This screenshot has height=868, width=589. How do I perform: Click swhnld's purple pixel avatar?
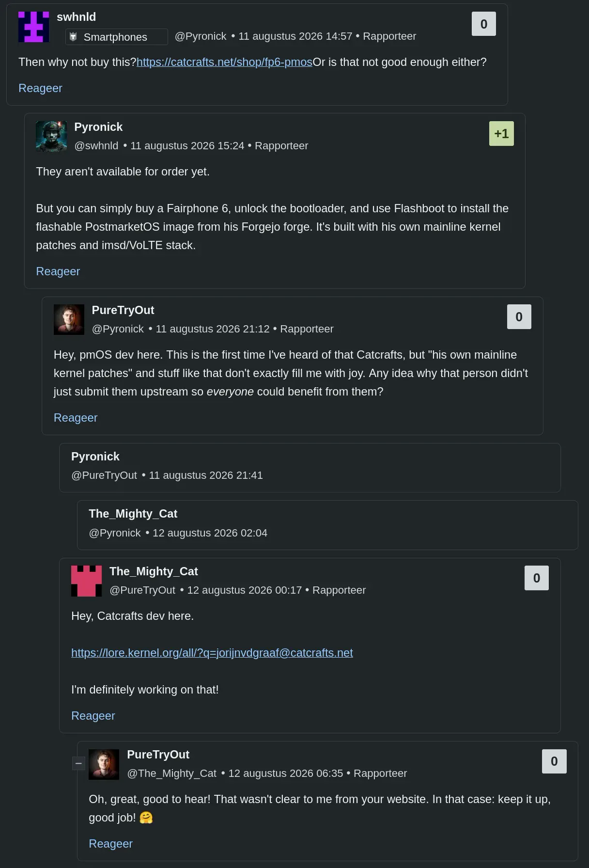33,27
